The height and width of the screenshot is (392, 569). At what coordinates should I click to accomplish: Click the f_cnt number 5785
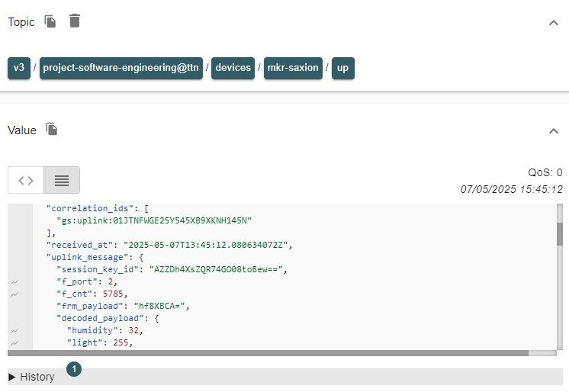pyautogui.click(x=113, y=294)
